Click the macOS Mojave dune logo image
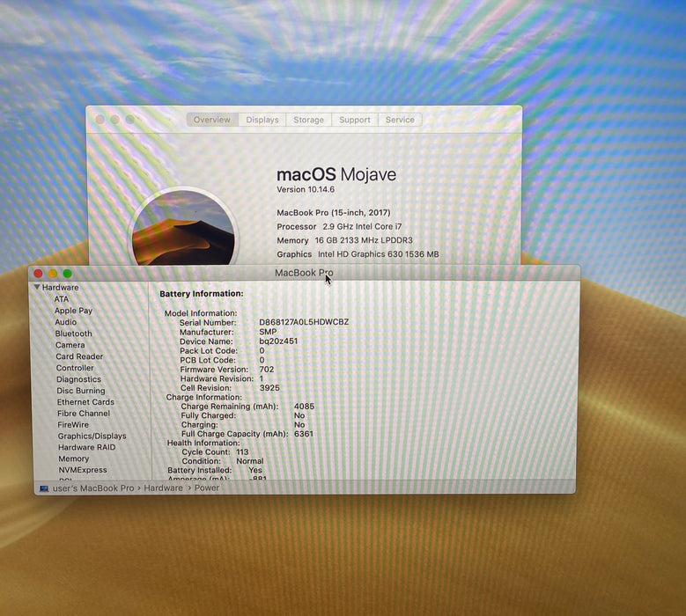The height and width of the screenshot is (616, 686). point(184,227)
